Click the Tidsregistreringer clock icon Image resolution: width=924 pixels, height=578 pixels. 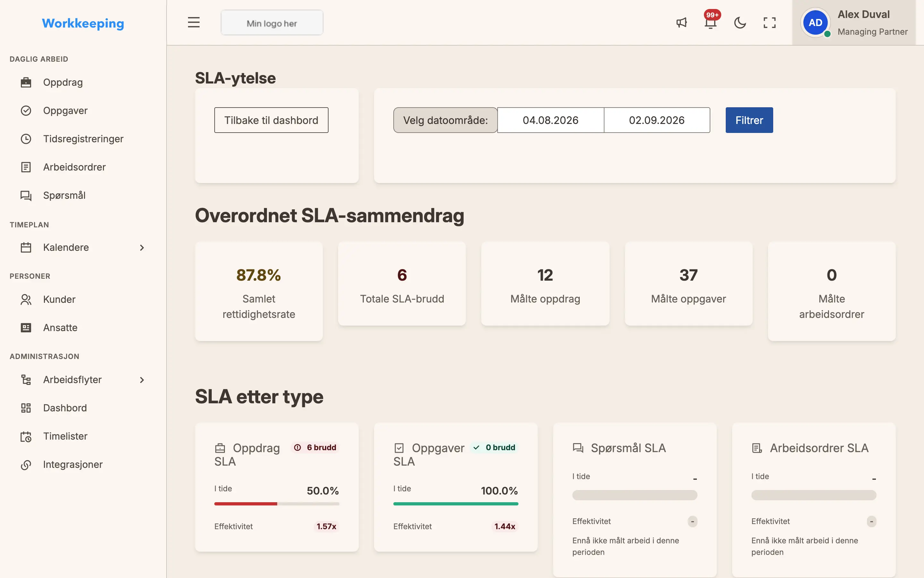point(26,139)
